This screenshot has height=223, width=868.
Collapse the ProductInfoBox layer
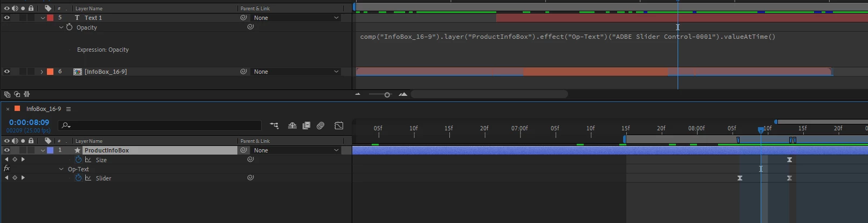pos(43,150)
